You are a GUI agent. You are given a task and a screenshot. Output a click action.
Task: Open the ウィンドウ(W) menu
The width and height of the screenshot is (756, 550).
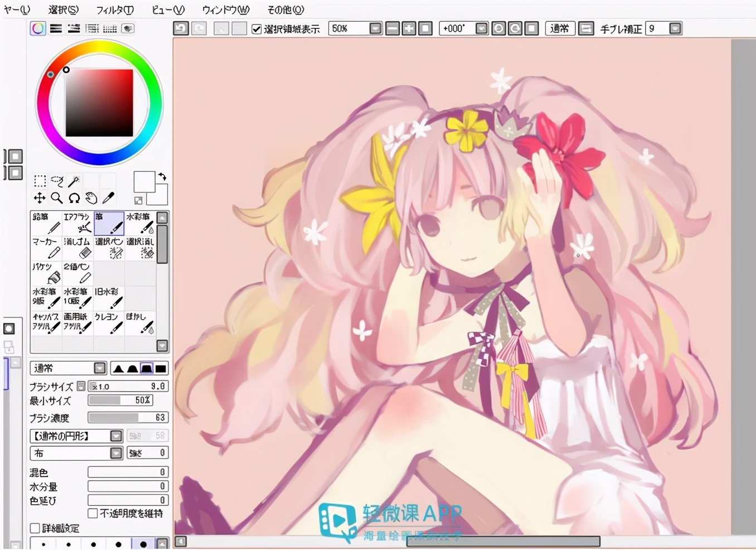226,9
